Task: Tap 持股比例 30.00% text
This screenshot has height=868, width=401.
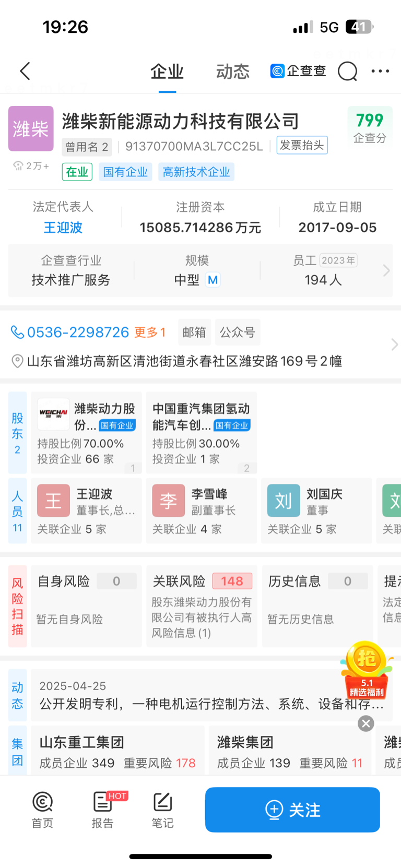Action: pos(196,444)
